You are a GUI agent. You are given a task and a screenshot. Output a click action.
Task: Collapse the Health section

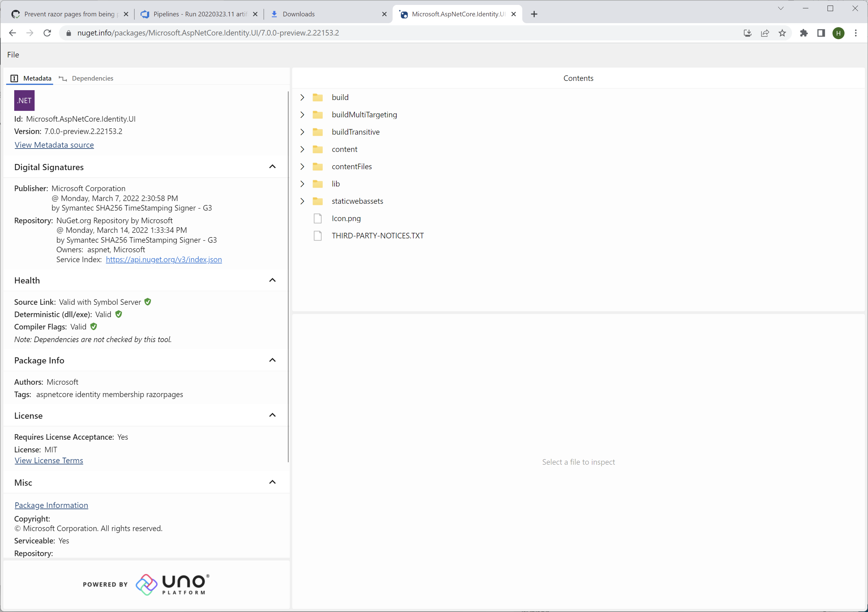(272, 280)
